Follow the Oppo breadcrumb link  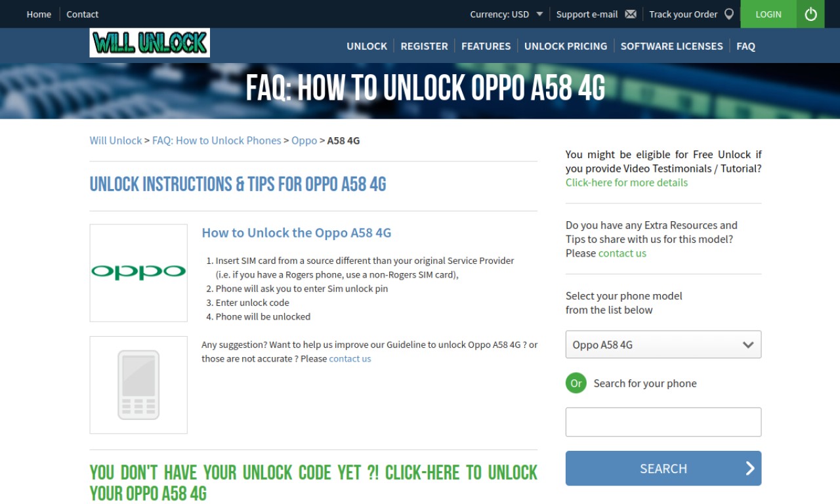pyautogui.click(x=304, y=140)
